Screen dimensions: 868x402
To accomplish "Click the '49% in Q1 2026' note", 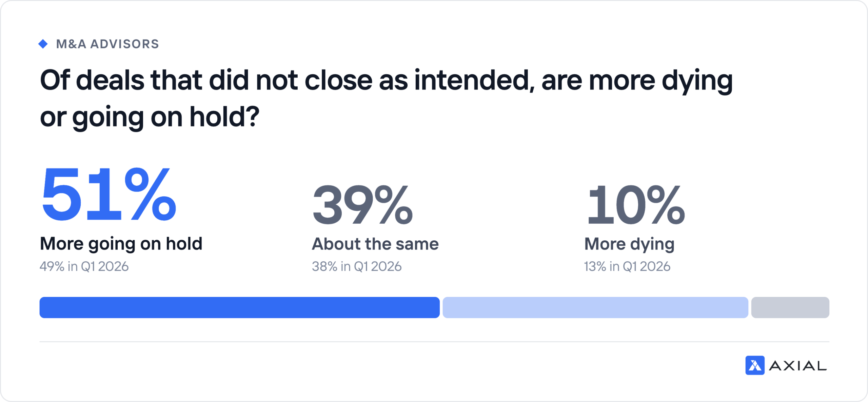I will 84,266.
